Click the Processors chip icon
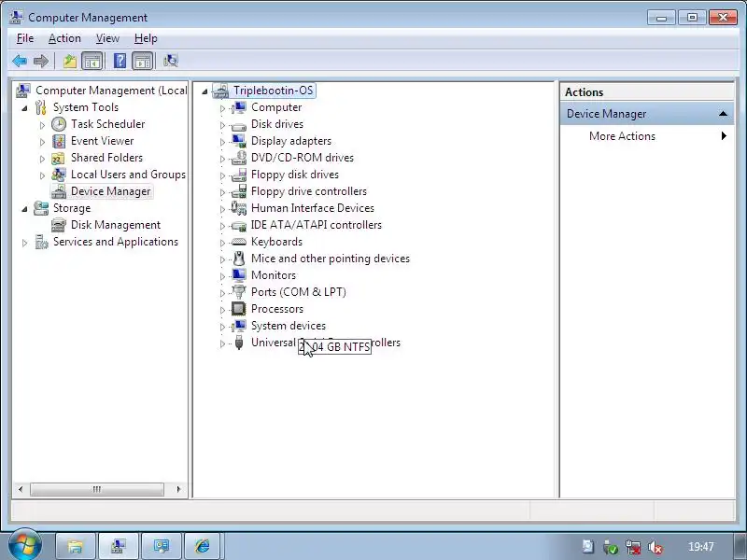 click(x=239, y=309)
